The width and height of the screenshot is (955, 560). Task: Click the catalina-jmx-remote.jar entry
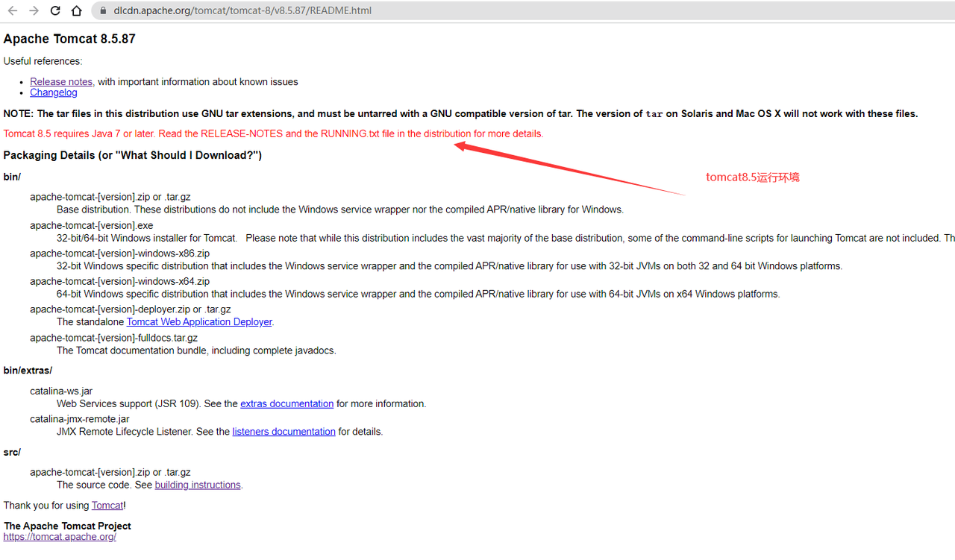(80, 419)
